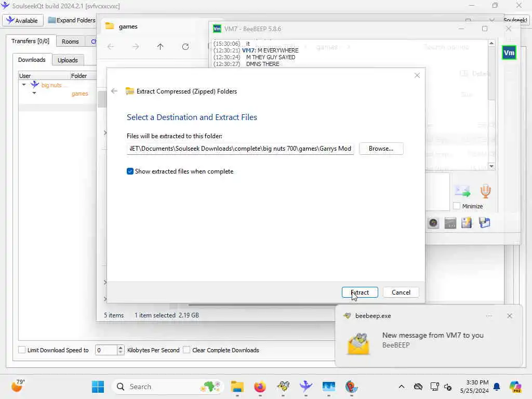Click the extraction destination path field
The width and height of the screenshot is (532, 399).
tap(240, 149)
